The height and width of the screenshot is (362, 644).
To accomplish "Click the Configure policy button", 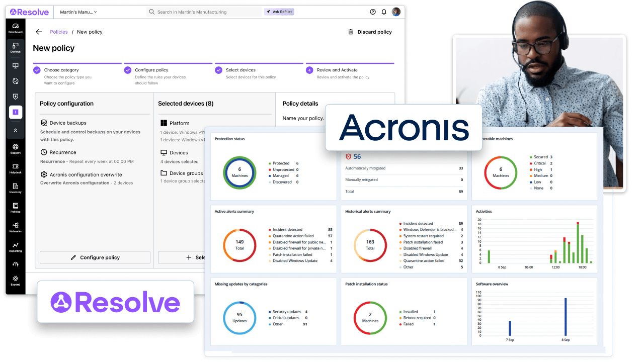I will coord(95,257).
